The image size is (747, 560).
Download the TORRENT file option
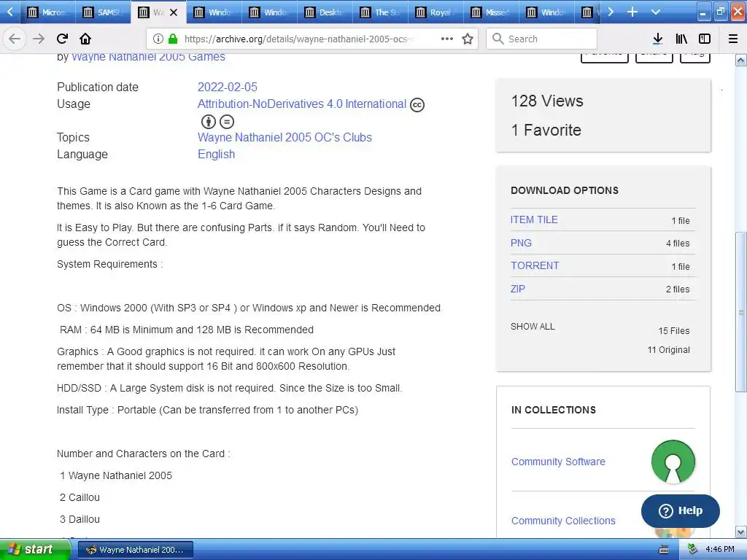(x=535, y=265)
